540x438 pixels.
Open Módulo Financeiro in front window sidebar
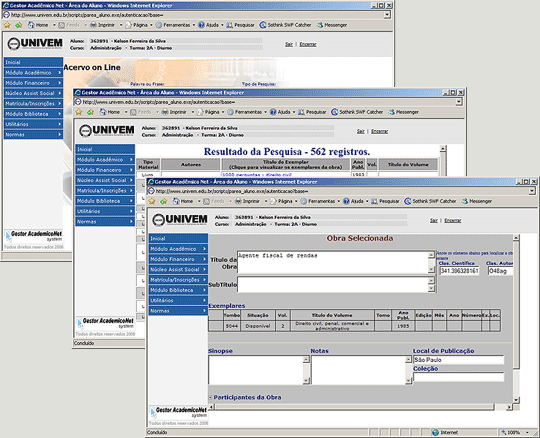pyautogui.click(x=178, y=259)
